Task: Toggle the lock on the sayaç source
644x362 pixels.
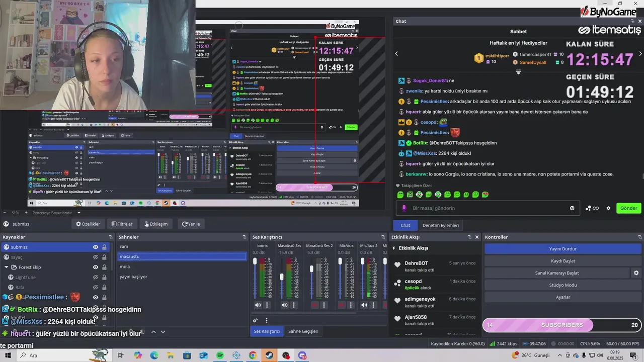Action: click(x=104, y=257)
